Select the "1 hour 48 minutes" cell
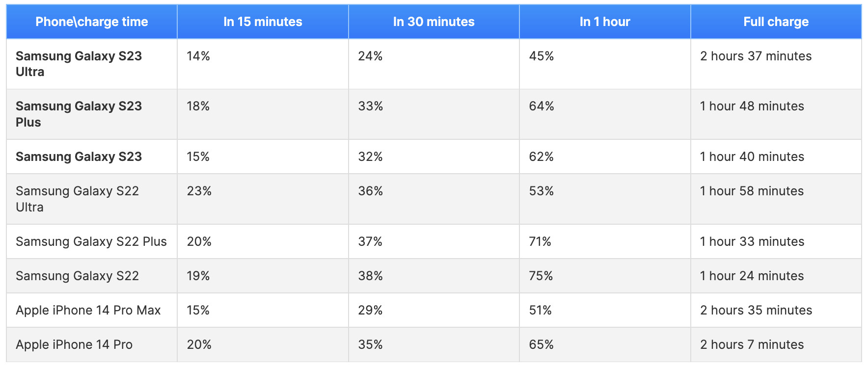This screenshot has height=367, width=868. coord(752,106)
